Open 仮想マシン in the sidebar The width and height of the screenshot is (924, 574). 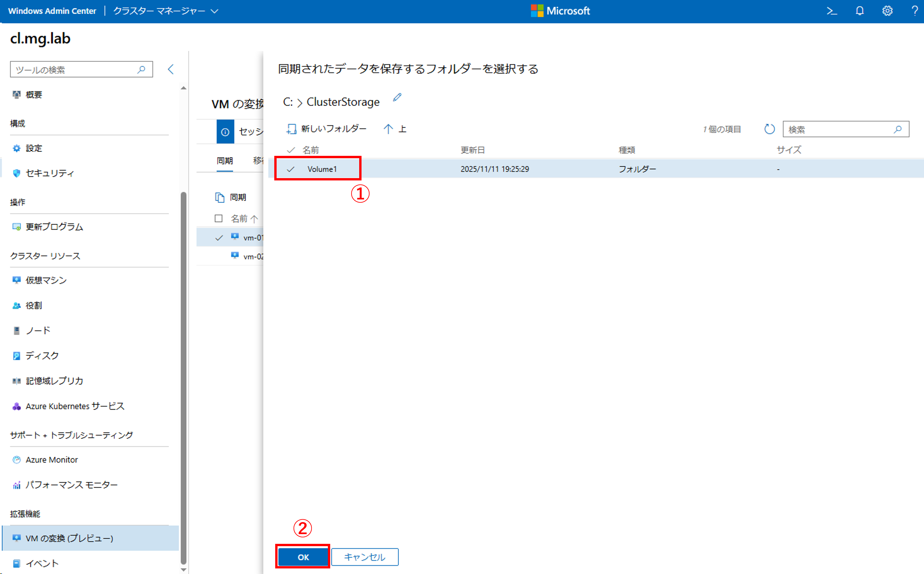tap(46, 280)
